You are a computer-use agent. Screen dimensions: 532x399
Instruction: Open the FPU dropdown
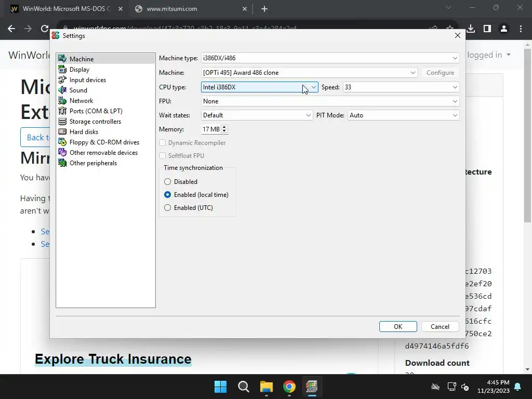pos(330,101)
